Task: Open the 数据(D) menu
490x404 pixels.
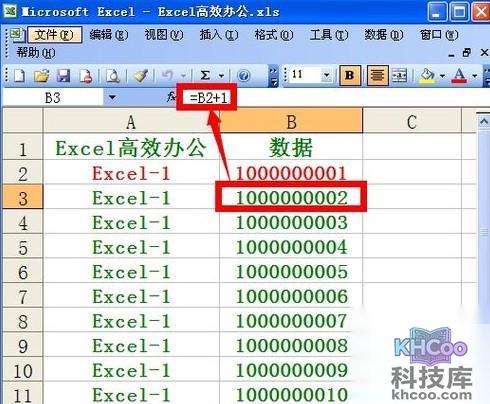Action: pyautogui.click(x=384, y=35)
